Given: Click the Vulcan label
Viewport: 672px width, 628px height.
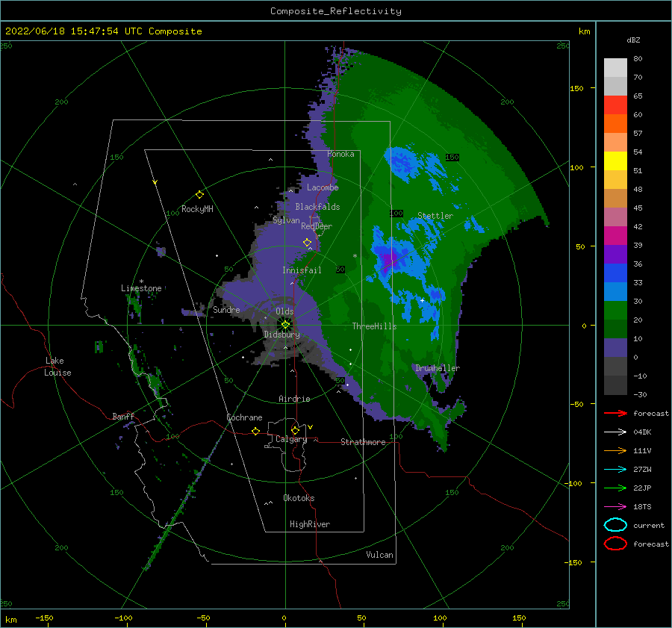Looking at the screenshot, I should click(380, 555).
